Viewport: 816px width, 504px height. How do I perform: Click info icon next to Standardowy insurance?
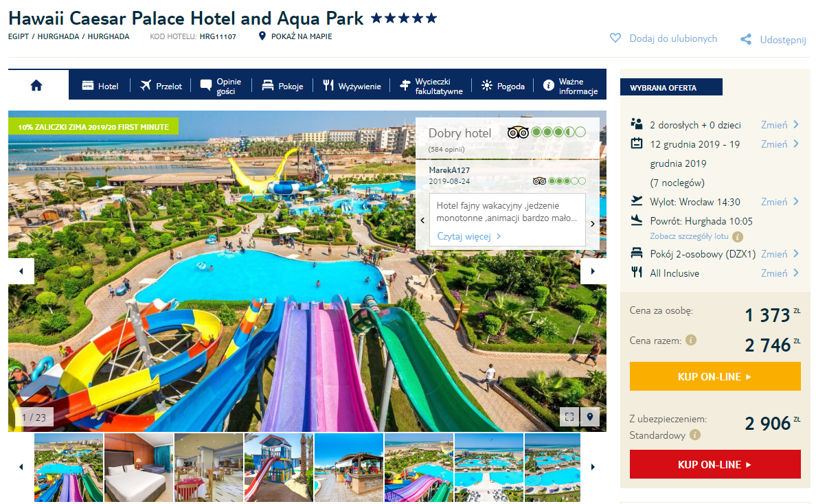(x=694, y=435)
